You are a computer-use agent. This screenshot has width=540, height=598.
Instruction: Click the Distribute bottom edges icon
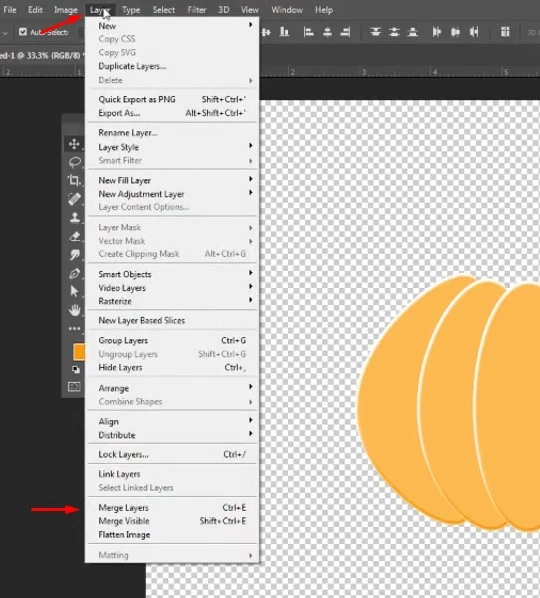(413, 32)
